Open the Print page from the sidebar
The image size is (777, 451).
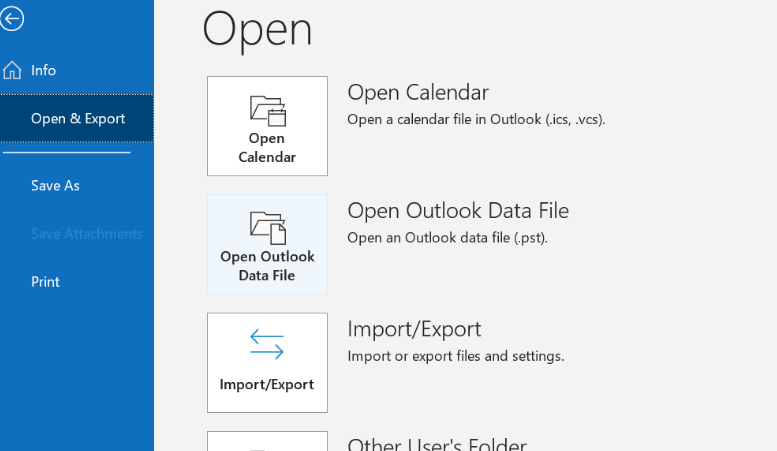click(45, 282)
